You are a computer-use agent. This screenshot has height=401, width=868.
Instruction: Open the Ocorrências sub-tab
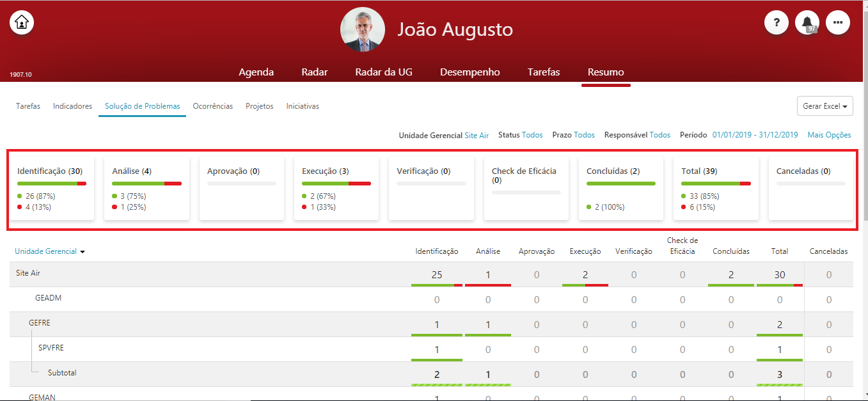(213, 106)
